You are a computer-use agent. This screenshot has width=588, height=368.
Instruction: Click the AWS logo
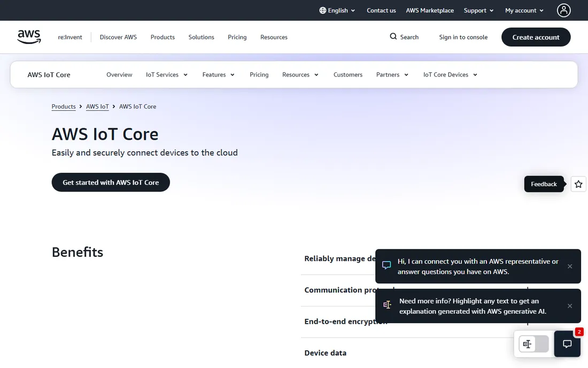click(x=29, y=37)
